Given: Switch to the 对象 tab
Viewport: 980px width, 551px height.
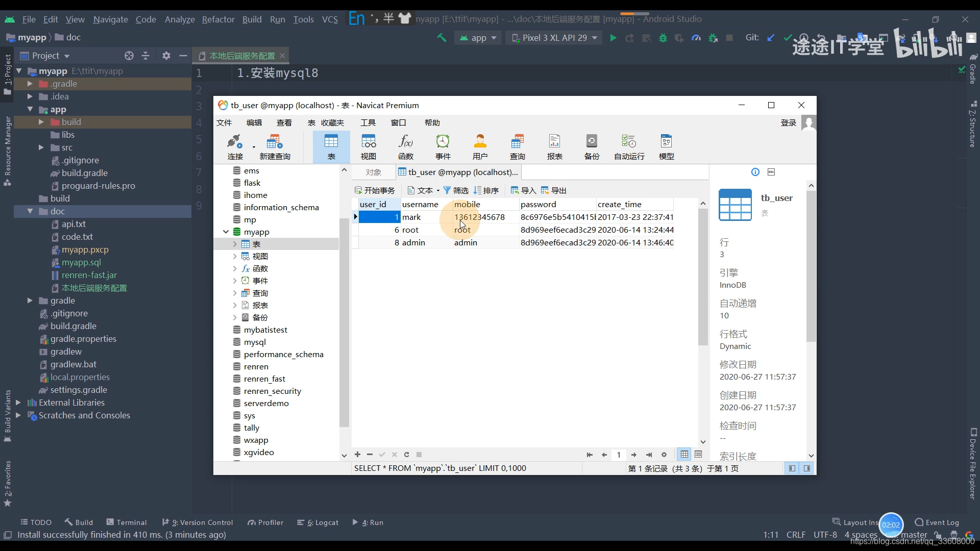Looking at the screenshot, I should 374,172.
